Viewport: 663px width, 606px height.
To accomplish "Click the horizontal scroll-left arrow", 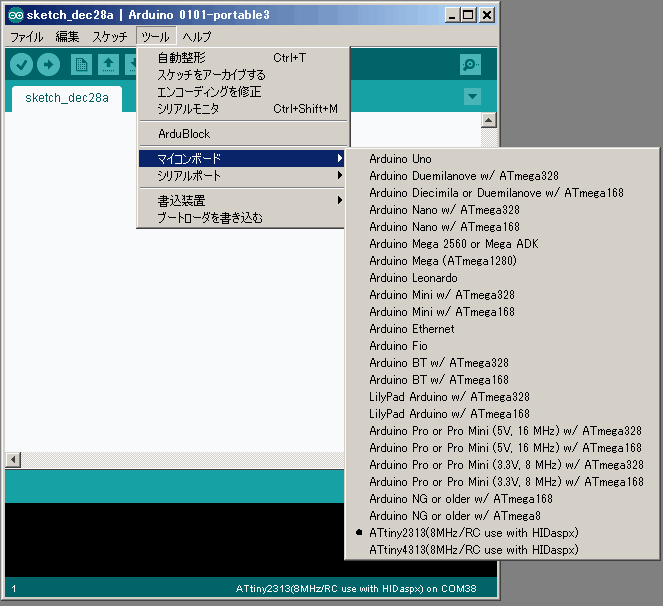I will point(13,459).
